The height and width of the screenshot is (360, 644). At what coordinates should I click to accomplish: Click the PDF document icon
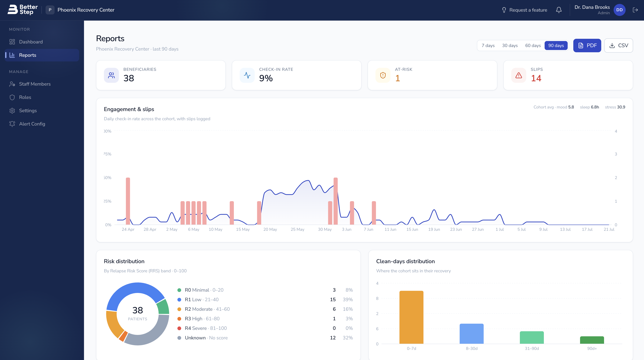581,46
